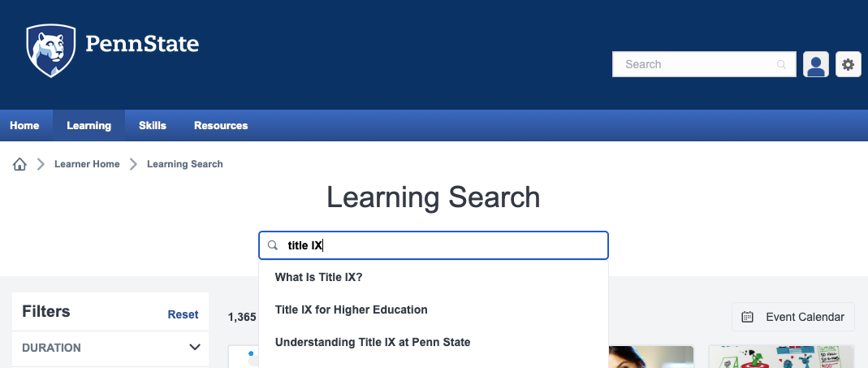Click the Event Calendar icon
This screenshot has width=868, height=368.
point(747,317)
